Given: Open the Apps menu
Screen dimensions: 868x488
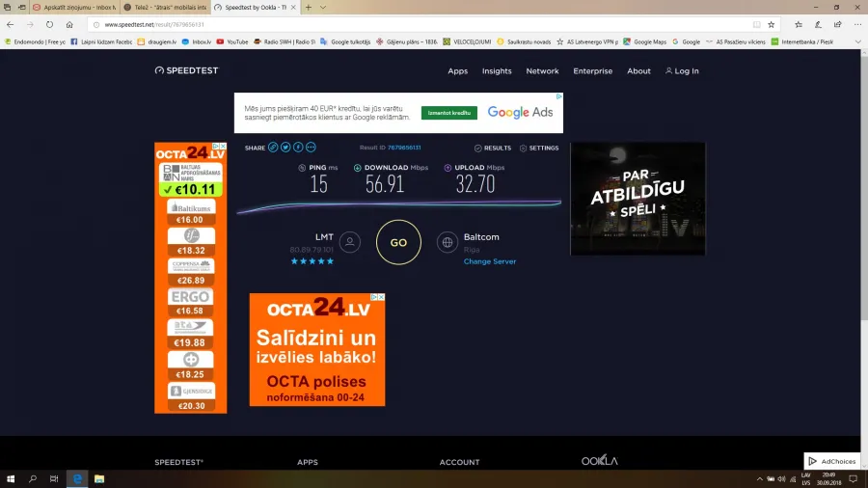Looking at the screenshot, I should point(458,70).
